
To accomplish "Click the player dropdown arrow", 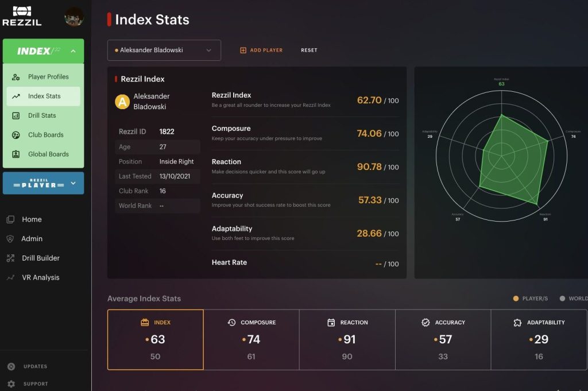I will 208,50.
